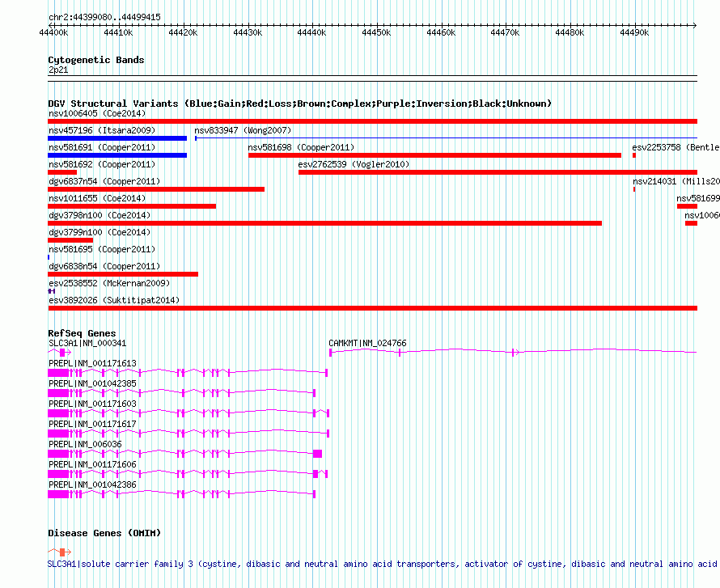Image resolution: width=720 pixels, height=588 pixels.
Task: Select dgv6838n54 (Cooper2011) red bar
Action: [x=123, y=274]
